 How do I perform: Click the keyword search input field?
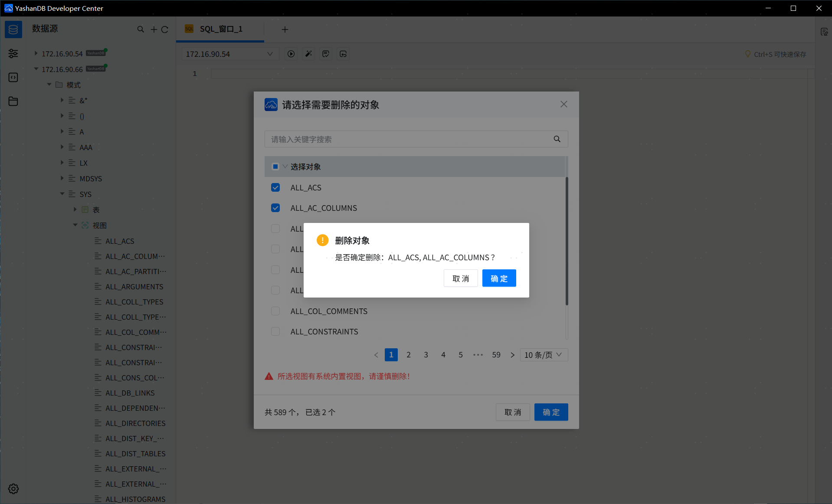click(408, 139)
